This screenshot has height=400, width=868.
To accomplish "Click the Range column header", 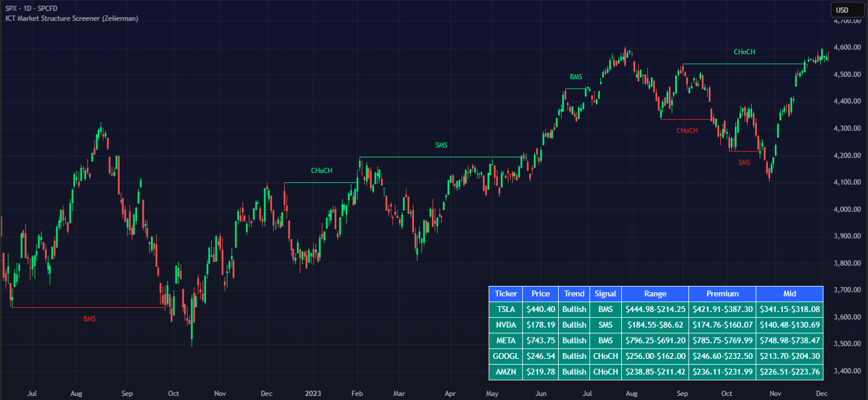I will coord(655,293).
